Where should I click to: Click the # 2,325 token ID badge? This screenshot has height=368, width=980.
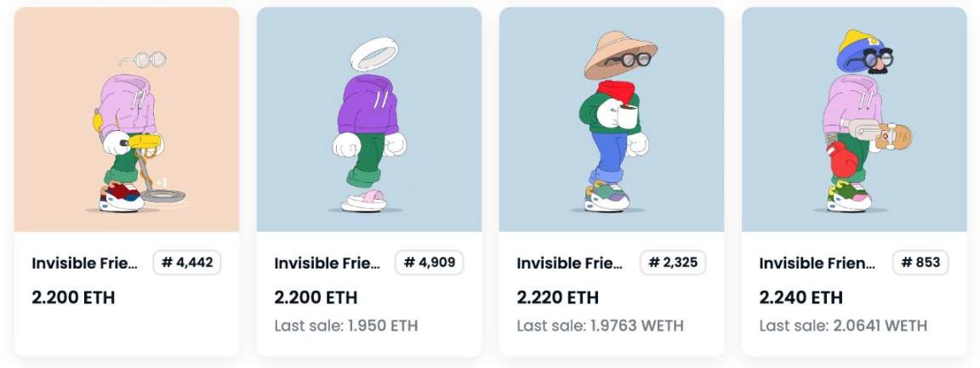pos(673,263)
